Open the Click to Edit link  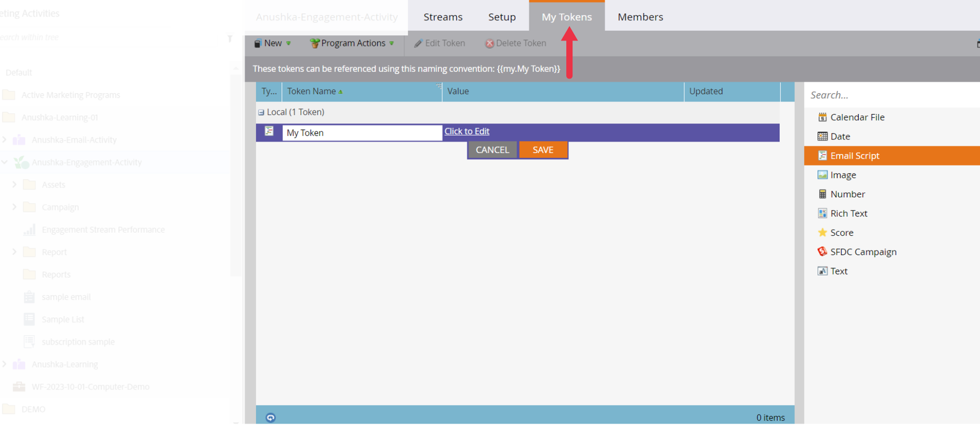(x=467, y=131)
